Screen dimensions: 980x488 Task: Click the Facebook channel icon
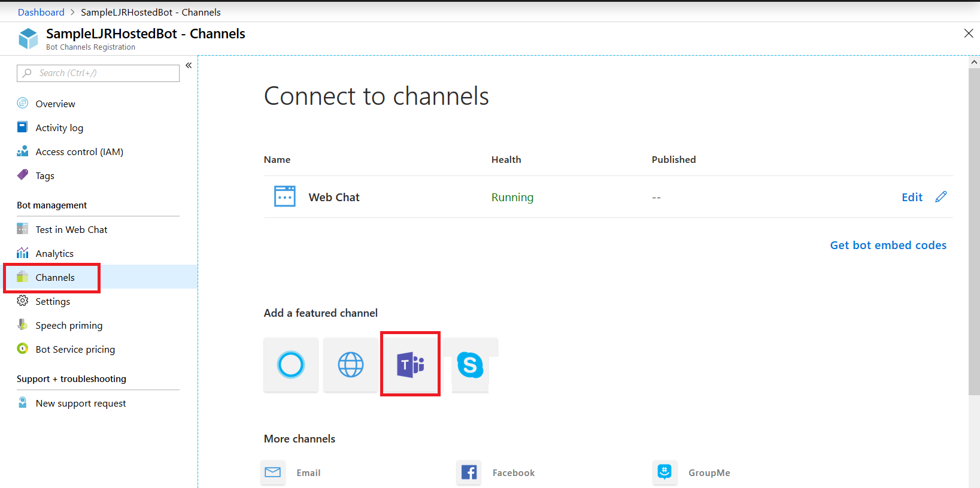469,472
